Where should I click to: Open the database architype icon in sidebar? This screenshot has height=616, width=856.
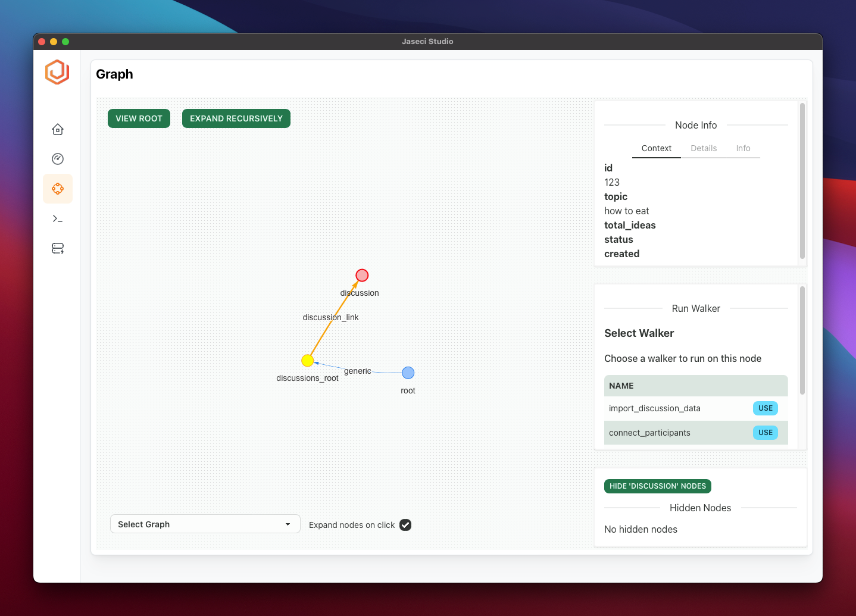[x=57, y=248]
